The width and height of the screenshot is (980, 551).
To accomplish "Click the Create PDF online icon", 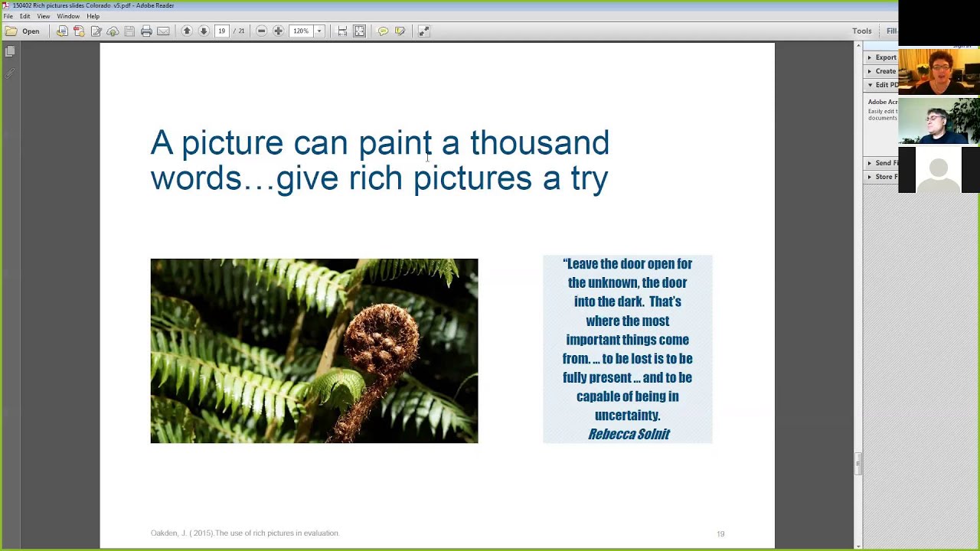I will point(79,31).
